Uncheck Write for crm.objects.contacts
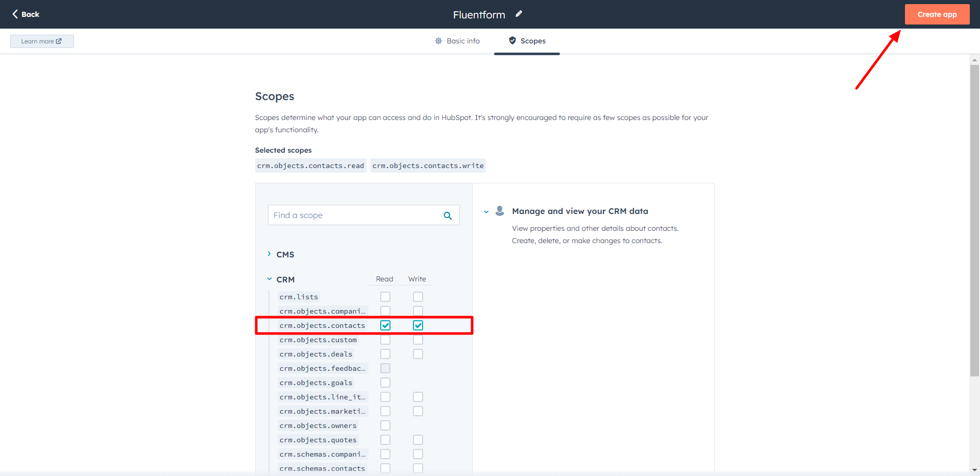The width and height of the screenshot is (980, 476). 418,325
